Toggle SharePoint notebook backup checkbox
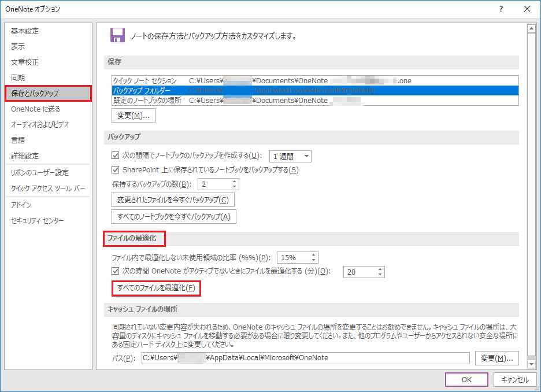541x392 pixels. (x=115, y=170)
